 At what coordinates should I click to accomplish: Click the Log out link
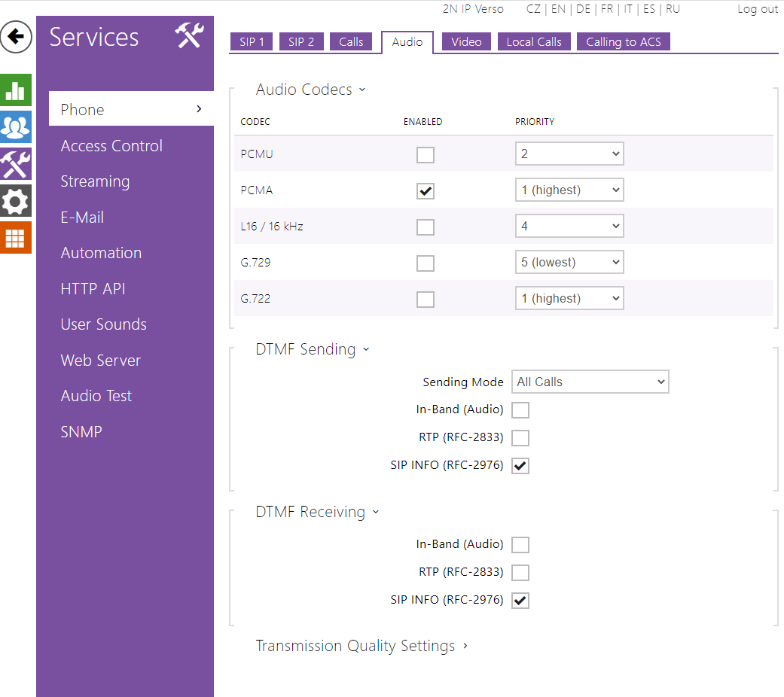758,9
